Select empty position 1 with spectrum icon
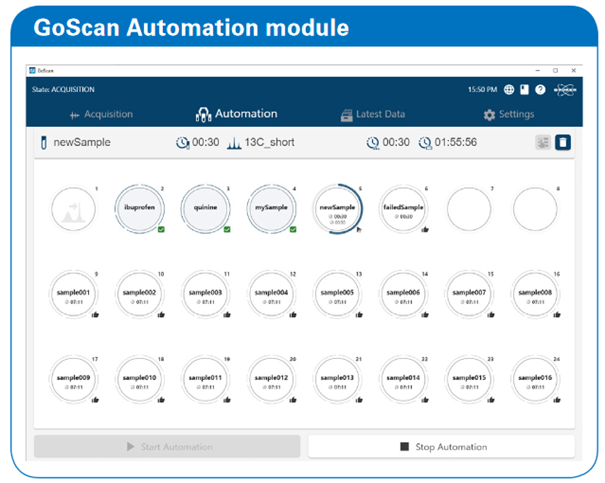This screenshot has height=483, width=605. click(73, 209)
